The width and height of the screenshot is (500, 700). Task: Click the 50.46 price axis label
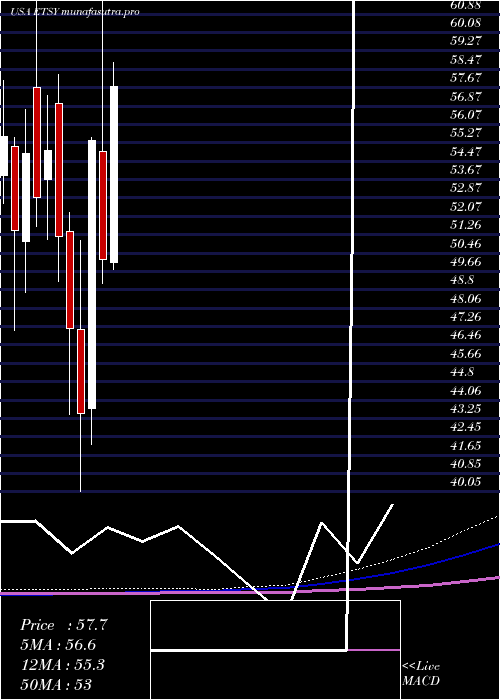pos(466,243)
